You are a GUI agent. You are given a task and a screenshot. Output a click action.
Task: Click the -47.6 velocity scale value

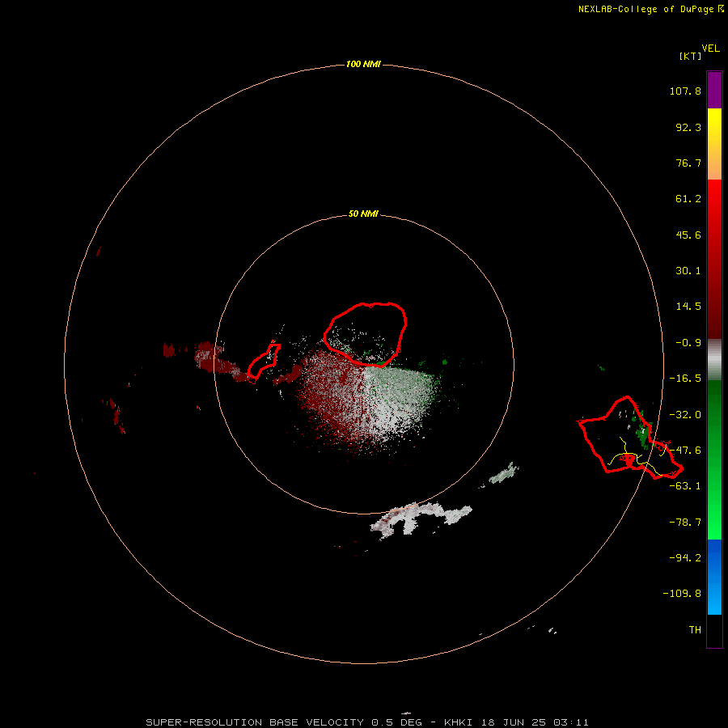685,451
